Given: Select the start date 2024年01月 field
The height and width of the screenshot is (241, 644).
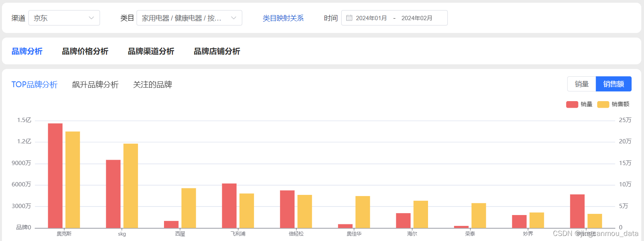Looking at the screenshot, I should pos(371,18).
